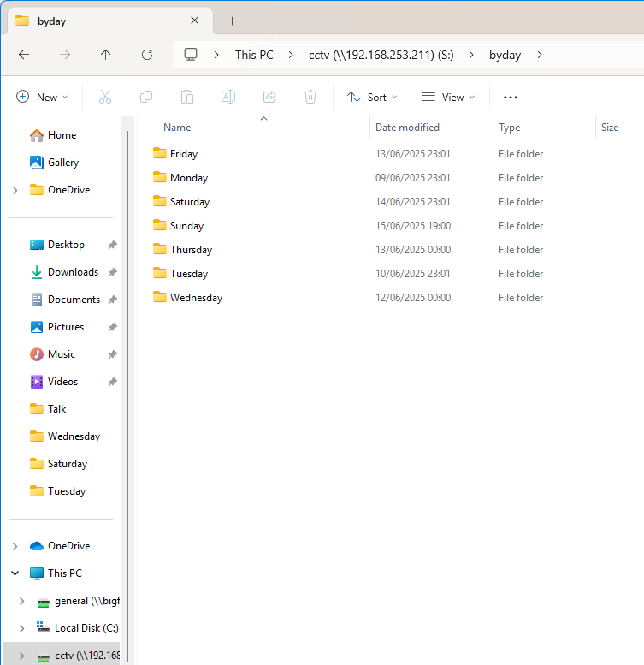Expand the blue cloud OneDrive node
The height and width of the screenshot is (665, 644).
15,546
